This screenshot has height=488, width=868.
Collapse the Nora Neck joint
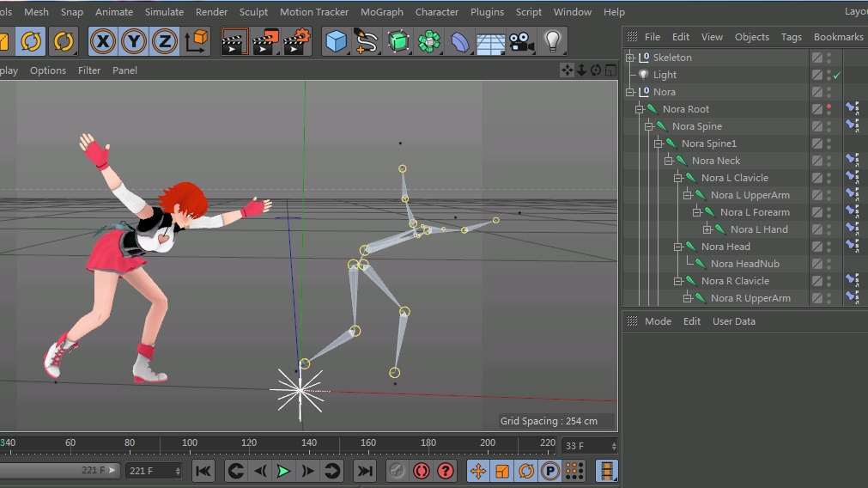(669, 161)
